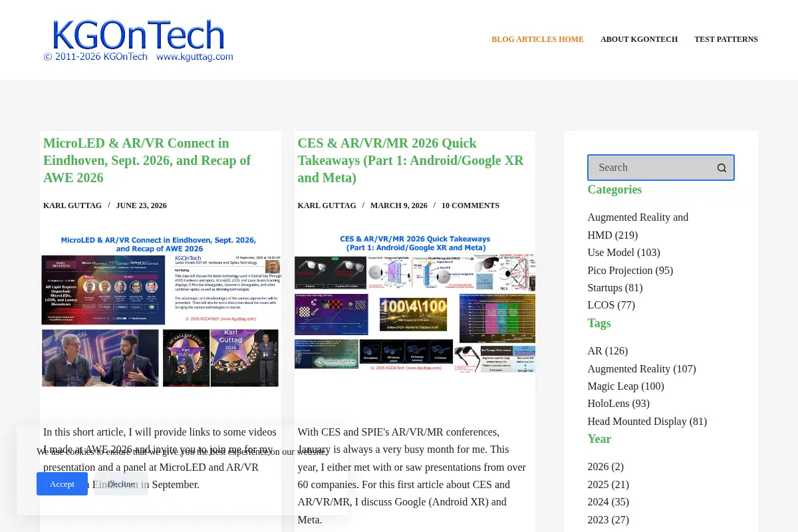The width and height of the screenshot is (798, 532).
Task: Open the 2023 year archive
Action: [x=608, y=519]
